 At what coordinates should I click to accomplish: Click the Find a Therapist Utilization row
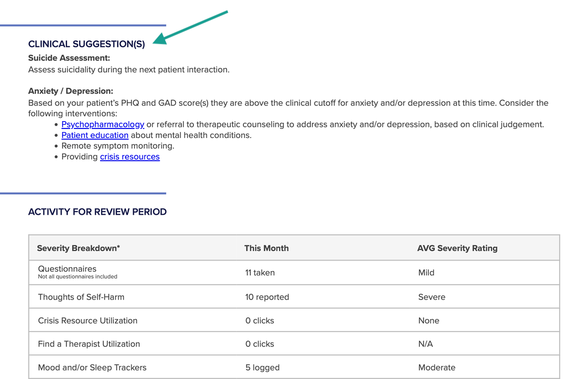tap(294, 343)
